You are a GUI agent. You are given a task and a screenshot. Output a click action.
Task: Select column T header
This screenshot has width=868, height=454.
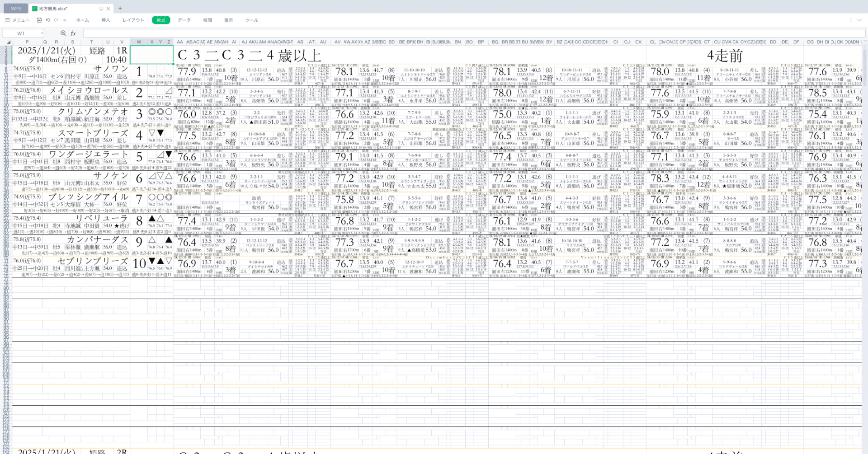click(92, 42)
